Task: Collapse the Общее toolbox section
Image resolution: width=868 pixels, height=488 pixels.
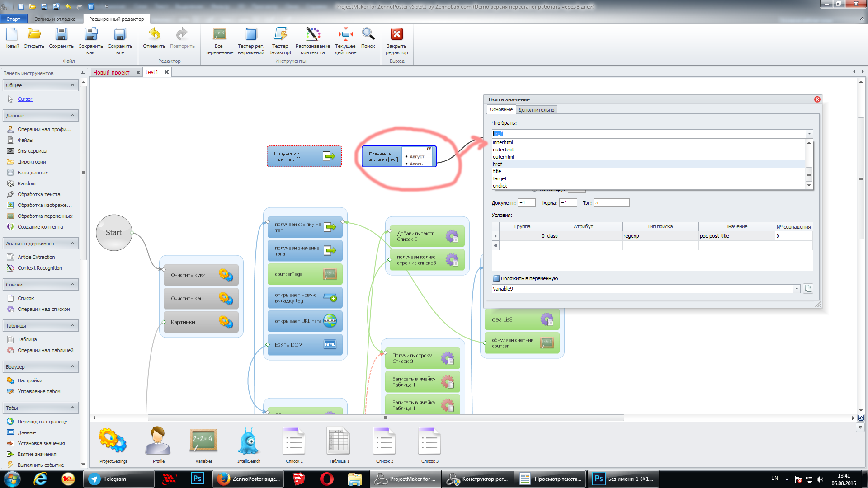Action: coord(72,85)
